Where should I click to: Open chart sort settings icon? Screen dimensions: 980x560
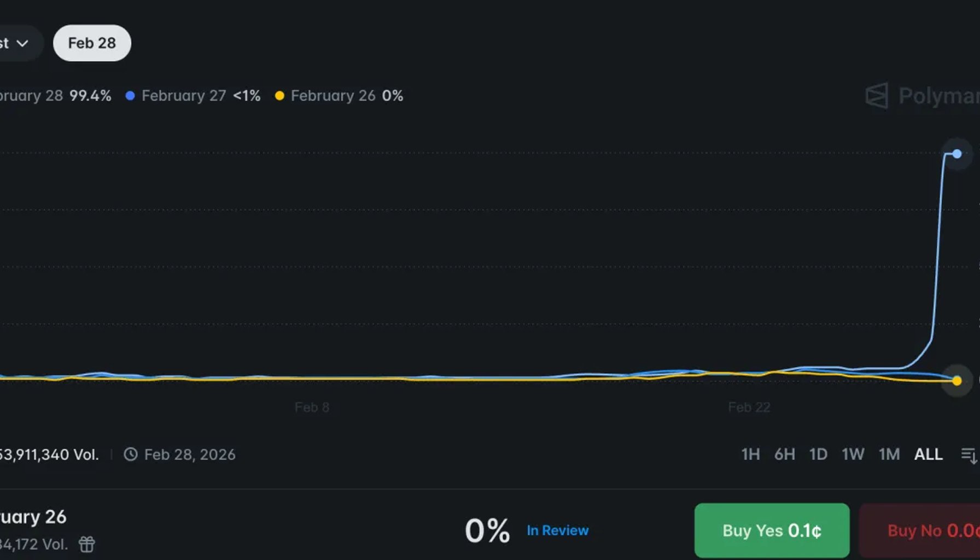pos(969,455)
